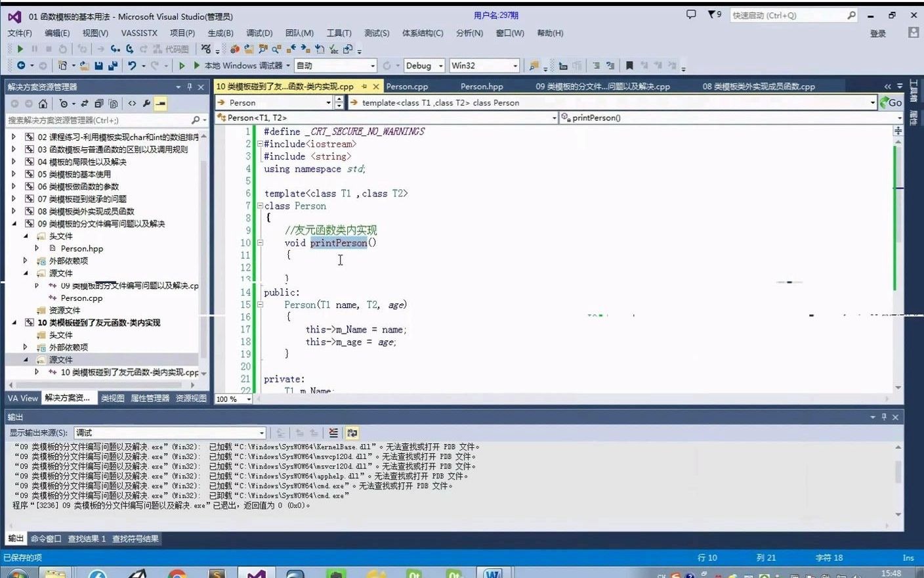Screen dimensions: 924x578
Task: Click the Show All Files icon in Solution Explorer
Action: point(113,103)
